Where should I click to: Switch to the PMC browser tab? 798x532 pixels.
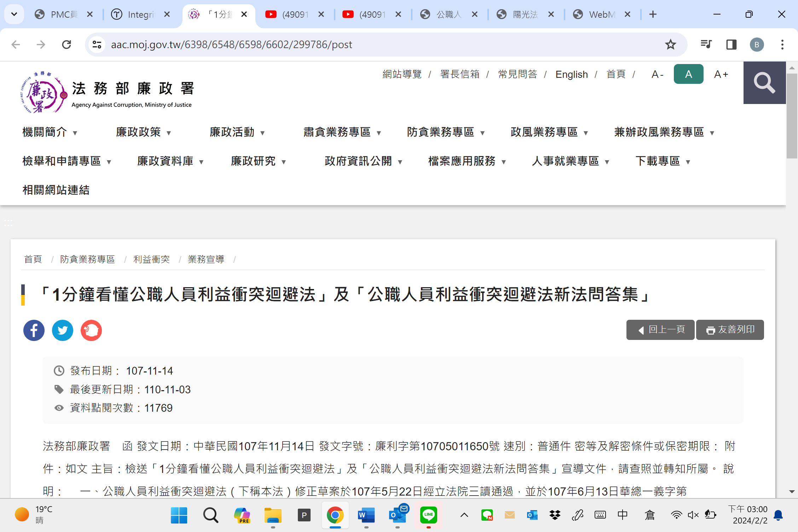(x=64, y=15)
